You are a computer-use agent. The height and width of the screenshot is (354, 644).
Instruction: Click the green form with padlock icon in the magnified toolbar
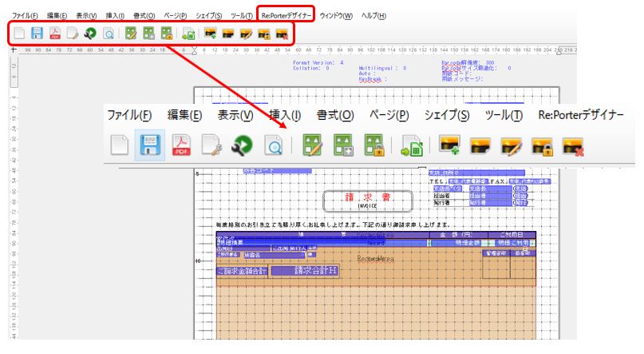[x=373, y=146]
